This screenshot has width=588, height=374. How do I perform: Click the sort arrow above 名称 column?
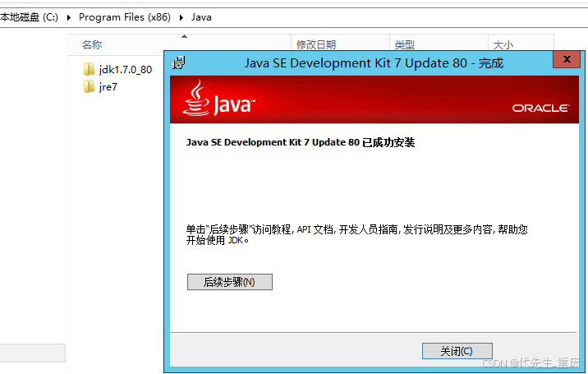pyautogui.click(x=184, y=36)
